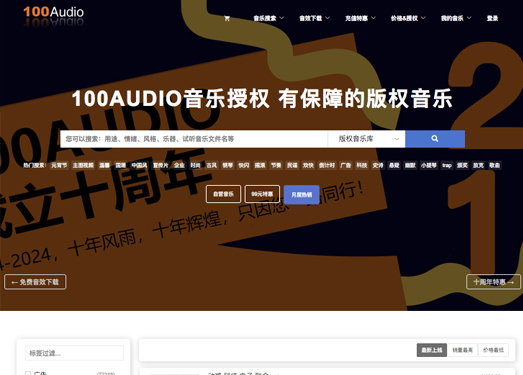The image size is (523, 375).
Task: Select the 科技 hot search tag
Action: coord(362,165)
